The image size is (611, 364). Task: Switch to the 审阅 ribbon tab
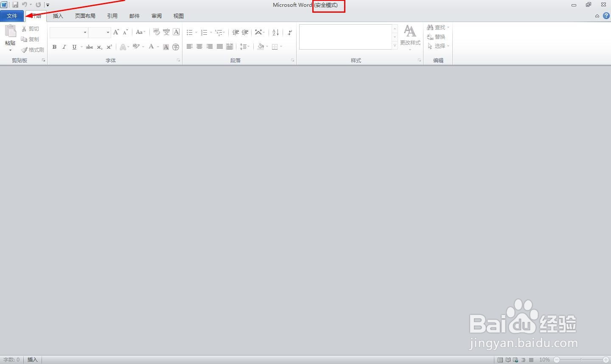[157, 16]
